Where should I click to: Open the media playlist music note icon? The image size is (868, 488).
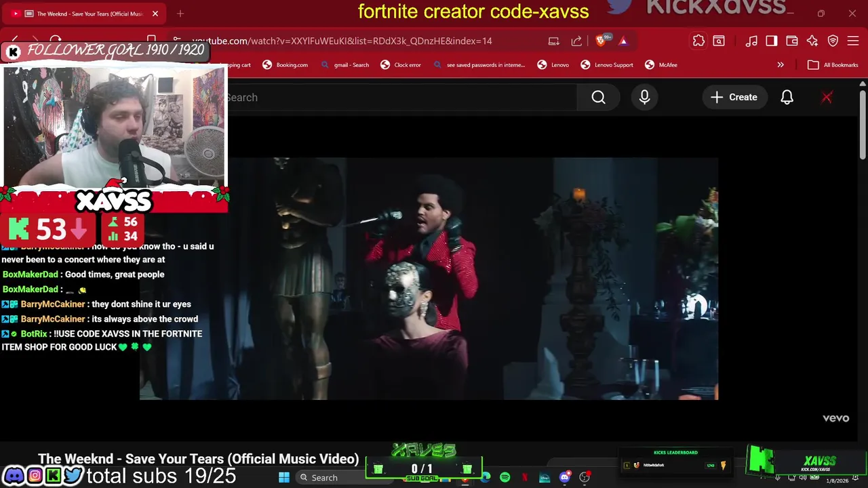[751, 41]
